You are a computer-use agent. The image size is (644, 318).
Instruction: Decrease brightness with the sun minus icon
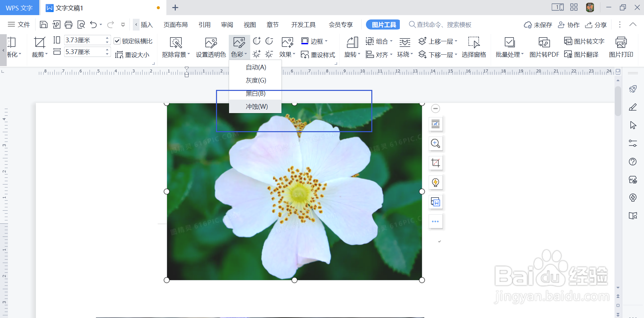269,54
